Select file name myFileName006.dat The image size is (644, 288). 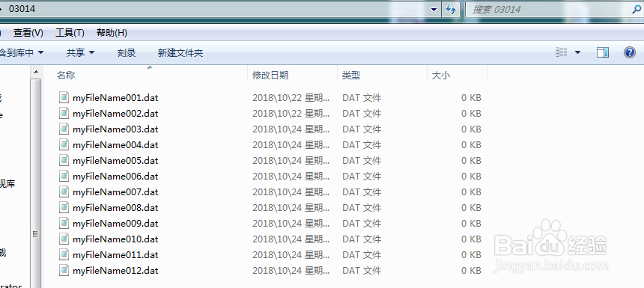pos(115,177)
